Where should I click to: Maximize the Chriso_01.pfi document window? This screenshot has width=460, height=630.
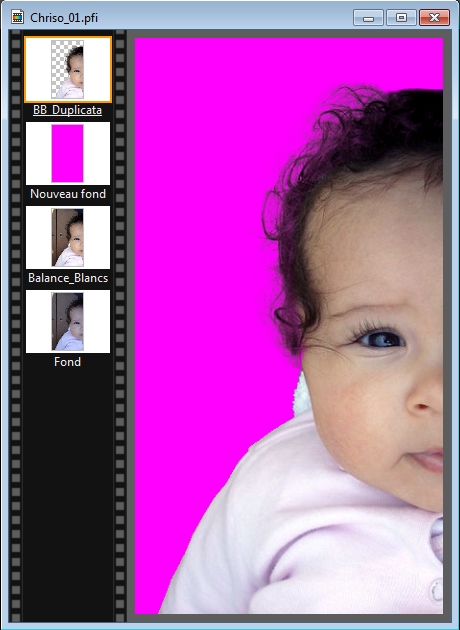[x=401, y=18]
